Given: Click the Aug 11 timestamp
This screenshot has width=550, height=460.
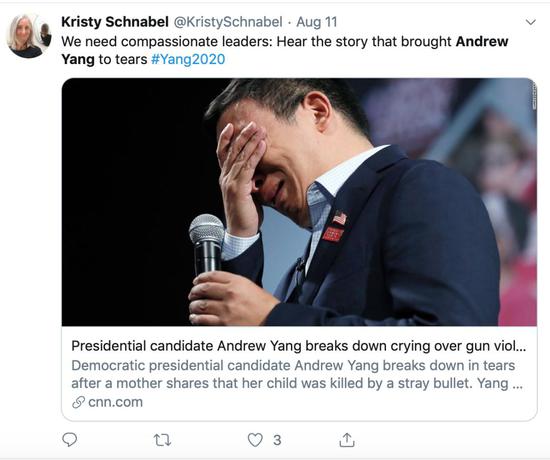Looking at the screenshot, I should (x=317, y=22).
